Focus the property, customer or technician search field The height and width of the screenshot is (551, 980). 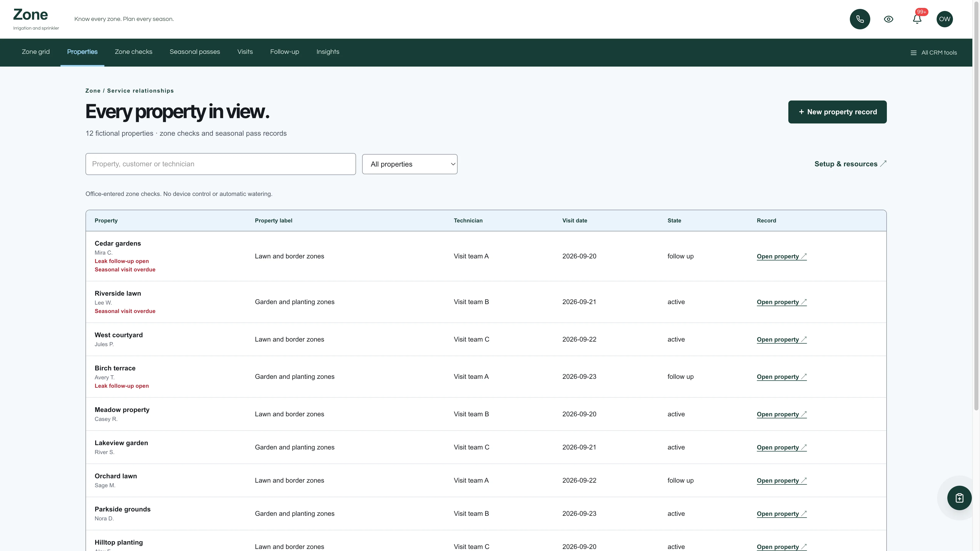click(x=221, y=164)
